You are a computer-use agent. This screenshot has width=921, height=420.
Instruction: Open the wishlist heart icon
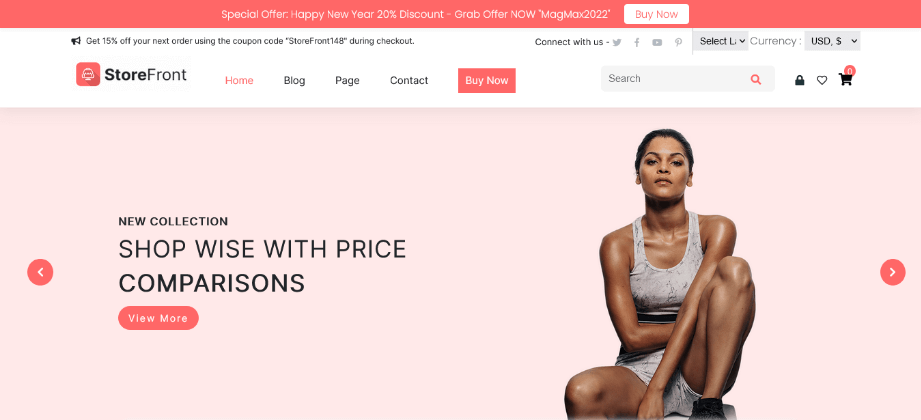(822, 80)
